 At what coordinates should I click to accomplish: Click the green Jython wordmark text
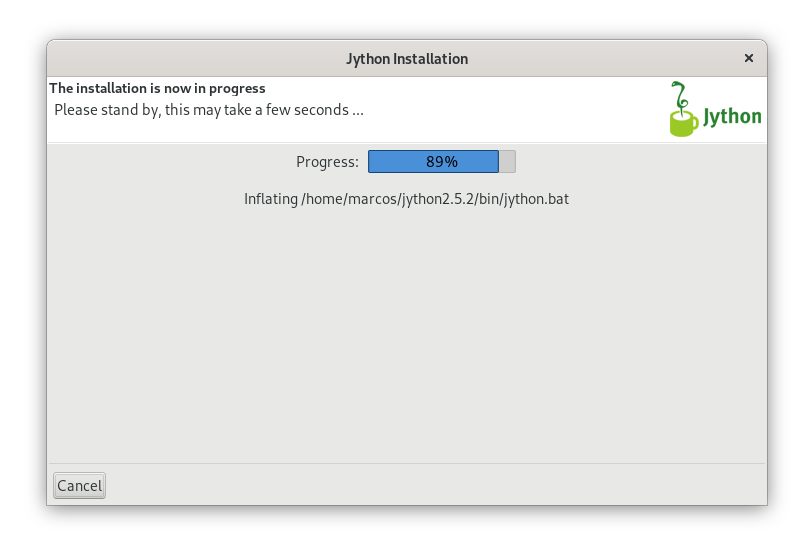tap(732, 117)
